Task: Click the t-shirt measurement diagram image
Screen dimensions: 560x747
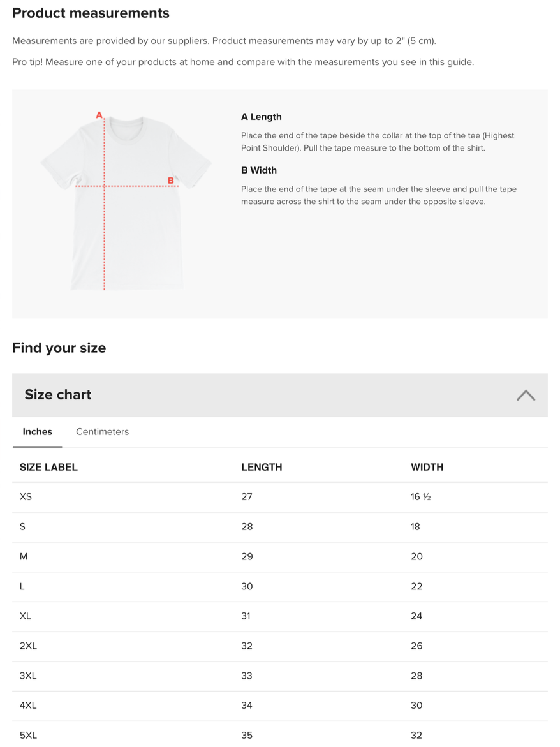Action: click(x=126, y=202)
